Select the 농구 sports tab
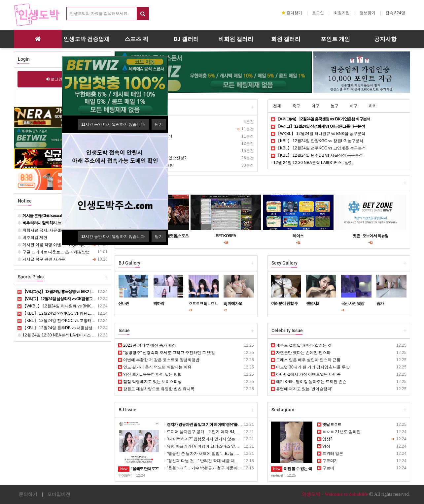Viewport: 424px width, 504px height. pyautogui.click(x=335, y=106)
